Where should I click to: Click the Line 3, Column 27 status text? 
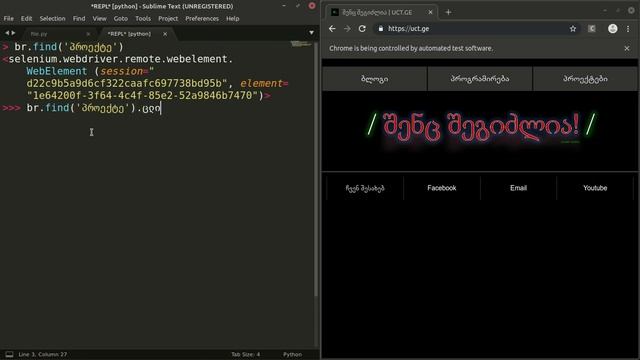43,354
